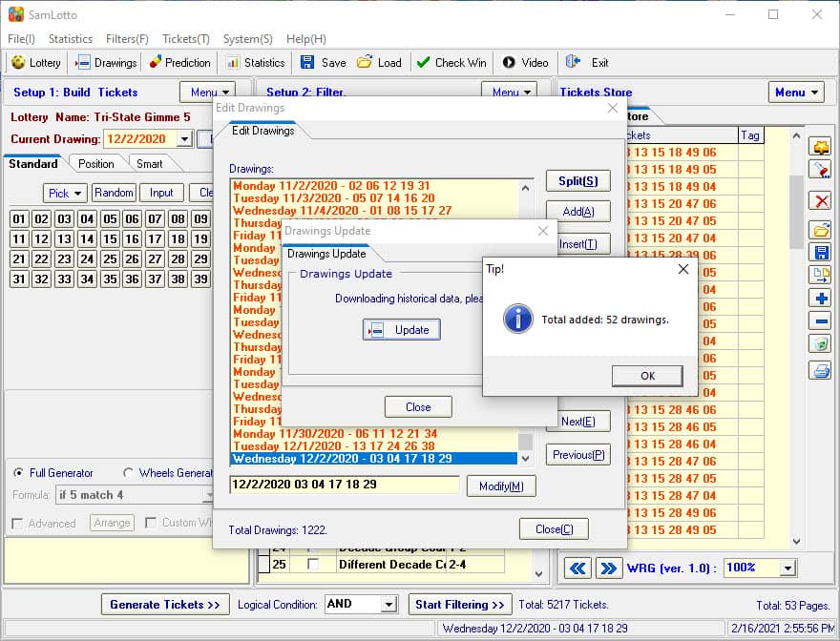Image resolution: width=840 pixels, height=641 pixels.
Task: Click the open folder icon in Tickets Store sidebar
Action: [x=821, y=230]
